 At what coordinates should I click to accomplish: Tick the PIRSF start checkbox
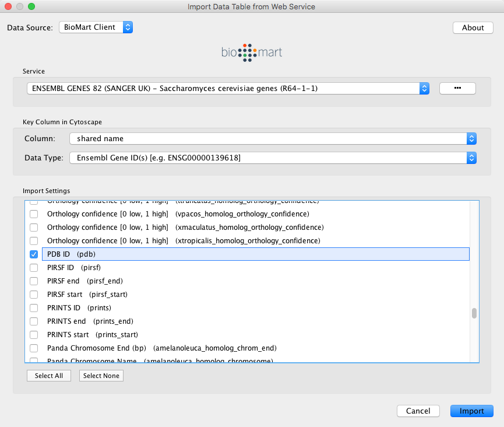34,295
